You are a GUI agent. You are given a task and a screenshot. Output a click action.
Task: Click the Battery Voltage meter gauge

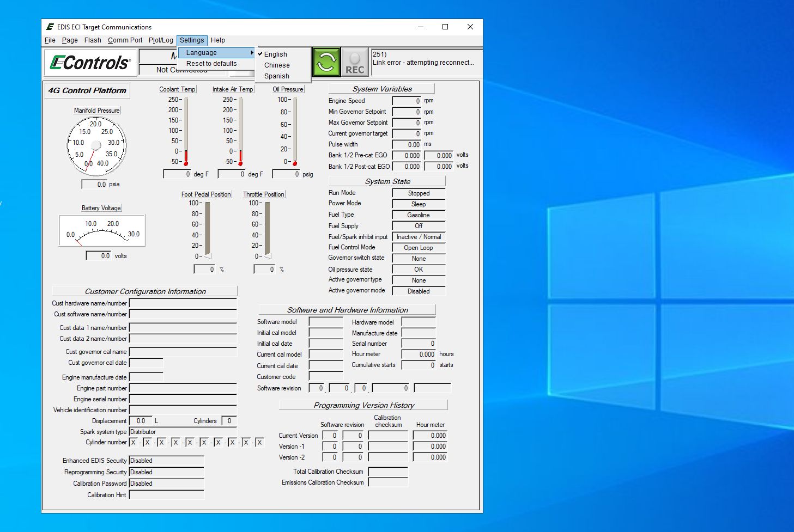point(102,231)
